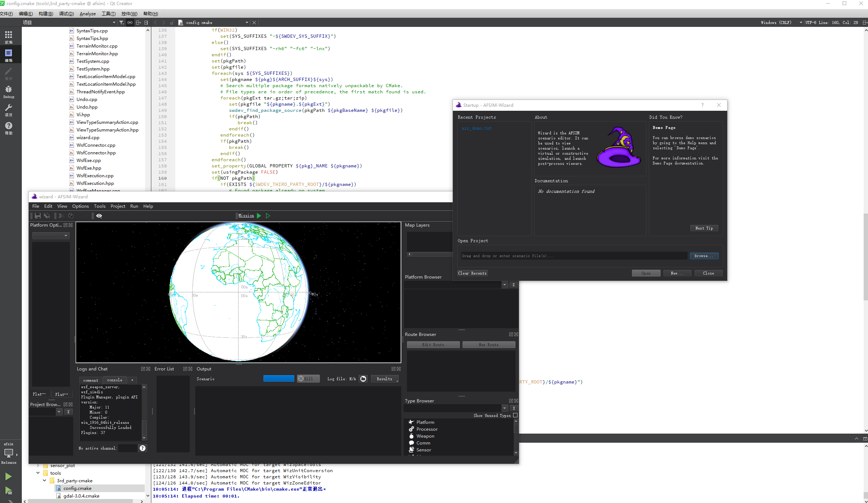Viewport: 868px width, 503px height.
Task: Open the Tools menu in AFSIM-Wizard
Action: [x=99, y=206]
